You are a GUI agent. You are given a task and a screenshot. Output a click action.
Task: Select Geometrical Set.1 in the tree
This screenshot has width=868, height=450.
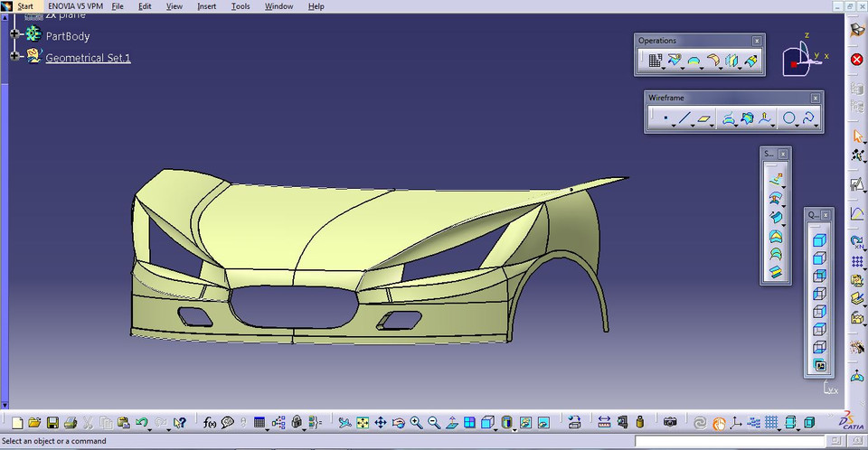click(x=88, y=58)
